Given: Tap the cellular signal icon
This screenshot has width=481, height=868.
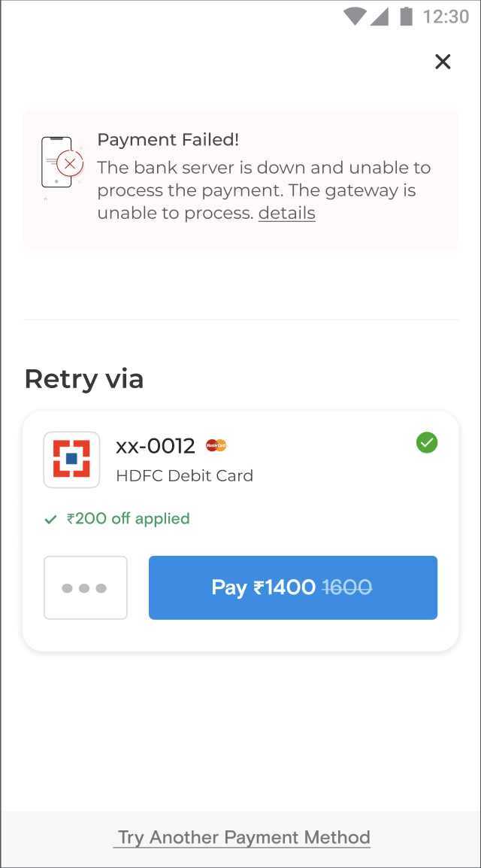Looking at the screenshot, I should (x=380, y=16).
